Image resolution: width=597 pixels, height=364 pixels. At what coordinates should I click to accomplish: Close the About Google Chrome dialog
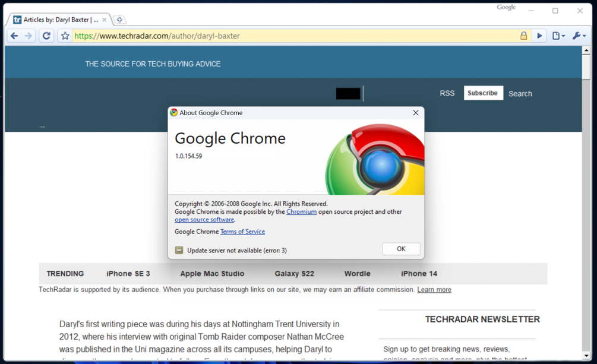416,113
